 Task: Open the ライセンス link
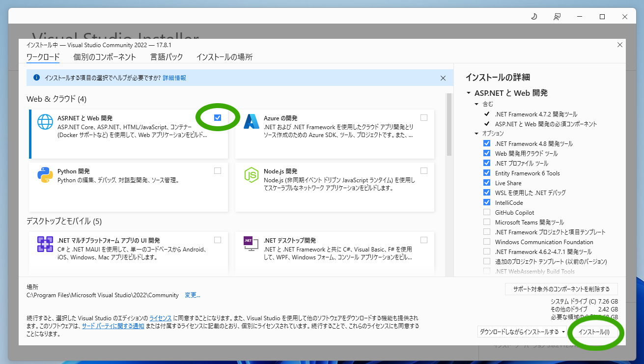click(161, 318)
